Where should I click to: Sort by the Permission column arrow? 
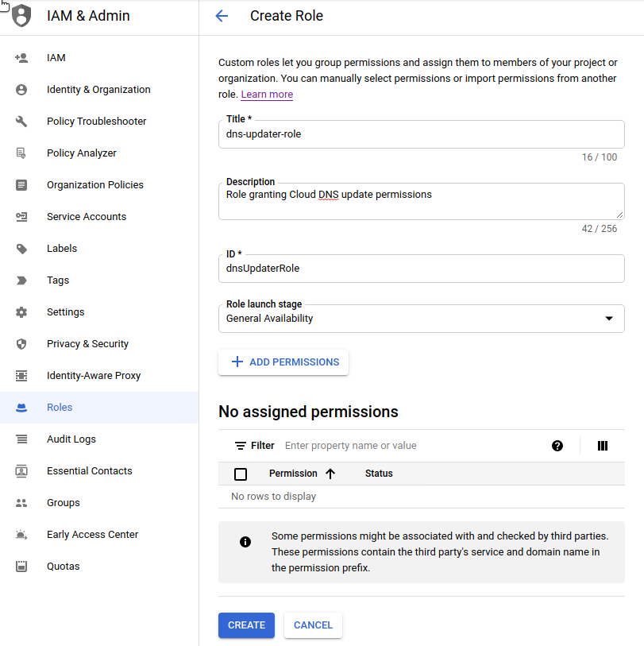[330, 474]
